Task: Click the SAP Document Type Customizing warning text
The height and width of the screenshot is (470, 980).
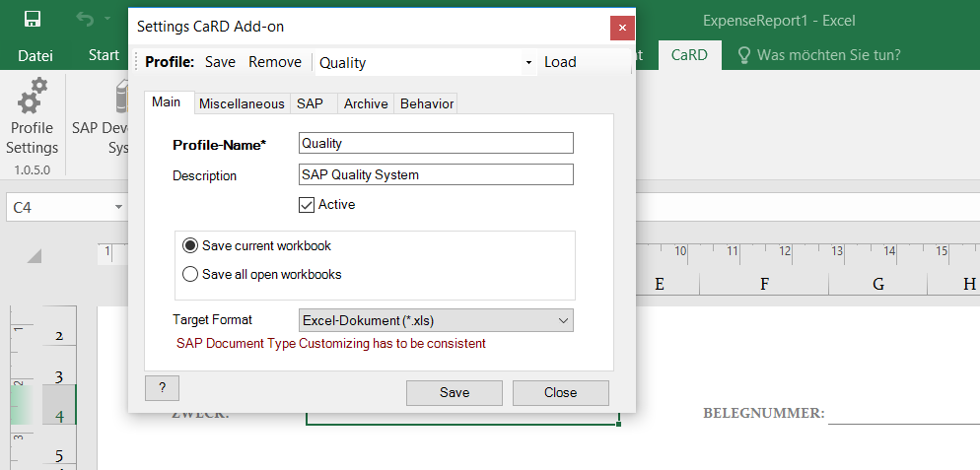Action: 331,344
